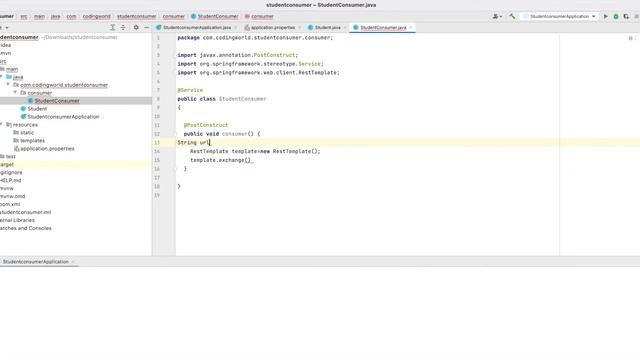Click the com breadcrumb
640x360 pixels.
[x=71, y=16]
